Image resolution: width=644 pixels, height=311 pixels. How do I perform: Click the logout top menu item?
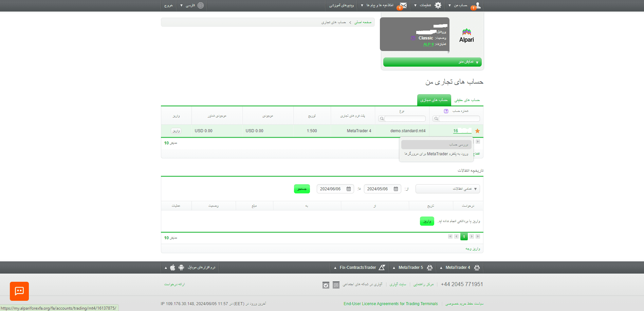tap(168, 5)
